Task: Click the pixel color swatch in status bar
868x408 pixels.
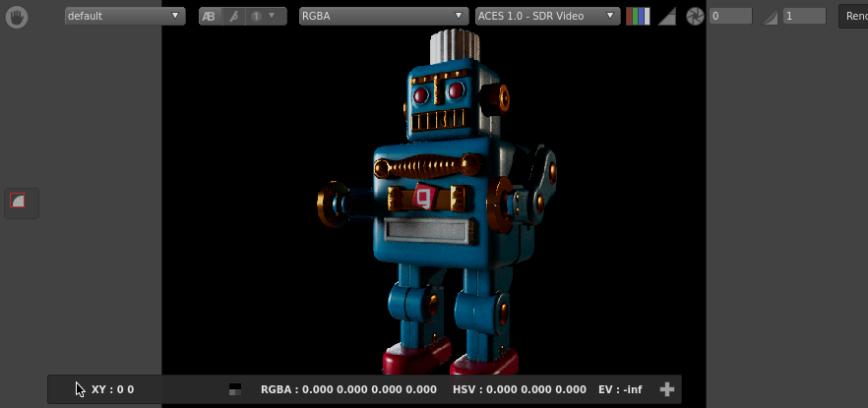Action: pos(234,389)
